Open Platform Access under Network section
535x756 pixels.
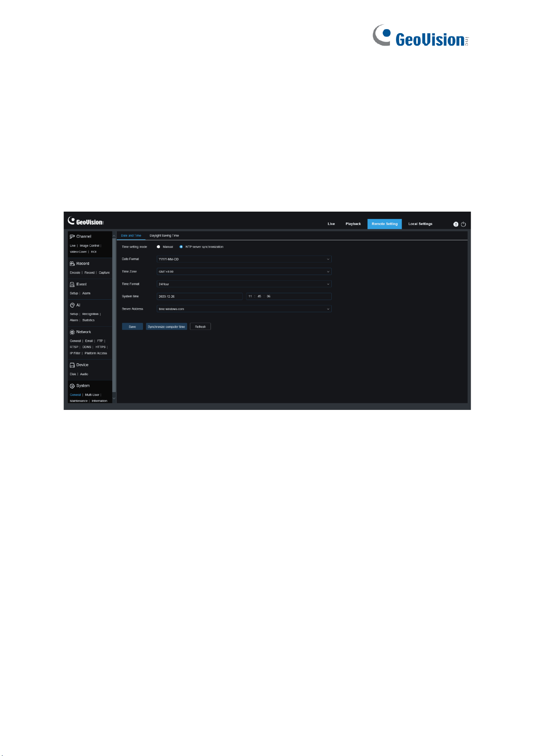96,353
